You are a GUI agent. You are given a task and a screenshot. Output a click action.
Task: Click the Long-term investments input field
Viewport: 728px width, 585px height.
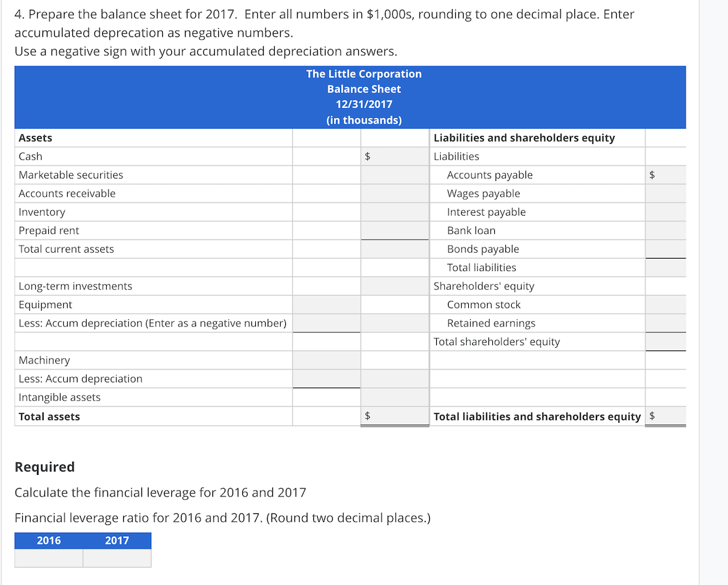[x=395, y=286]
